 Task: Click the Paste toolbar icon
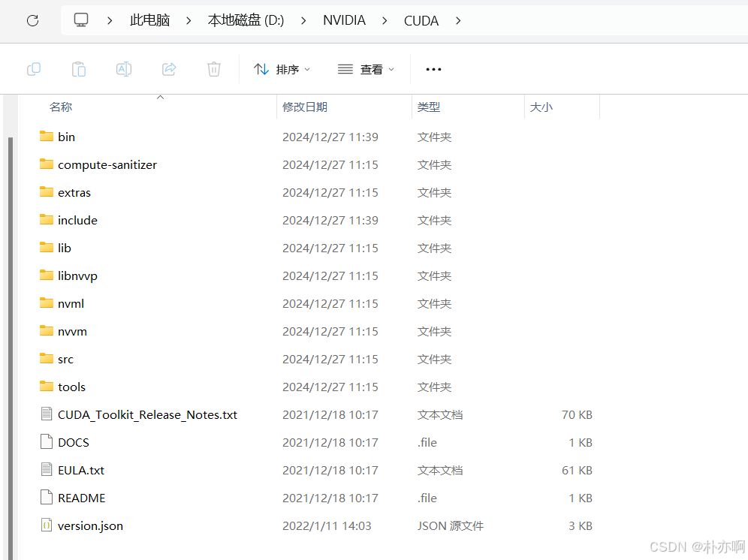coord(79,69)
